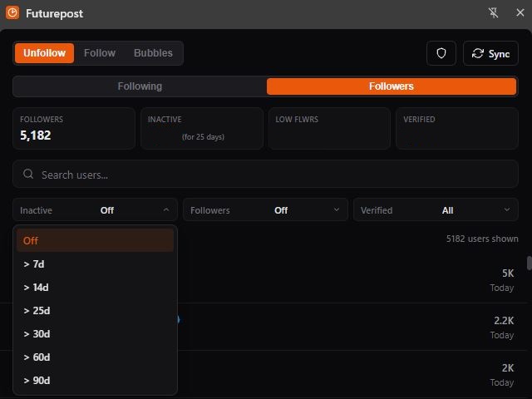Viewport: 532px width, 399px height.
Task: Click the Verified dropdown chevron arrow
Action: pyautogui.click(x=507, y=209)
